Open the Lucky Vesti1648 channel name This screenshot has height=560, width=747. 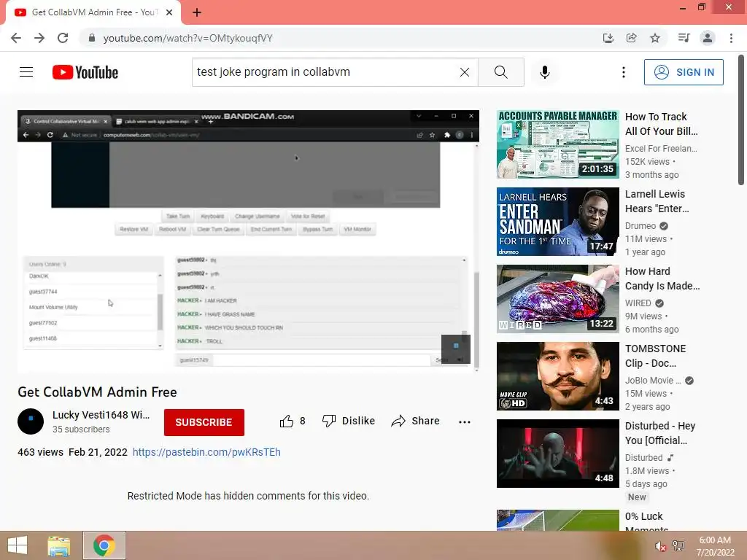click(101, 415)
